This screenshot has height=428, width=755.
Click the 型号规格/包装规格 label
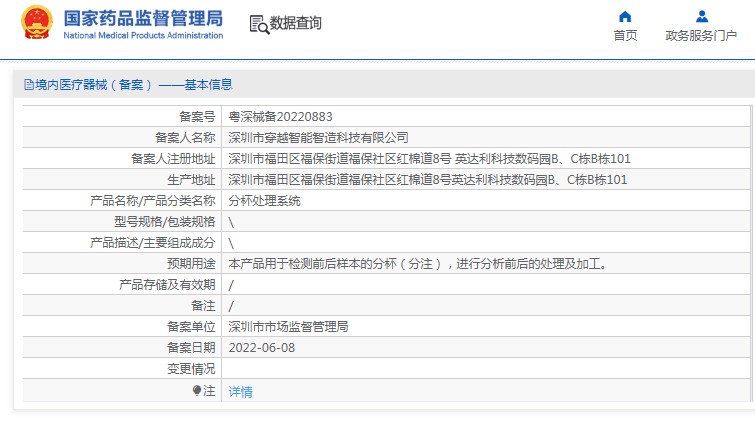click(164, 222)
